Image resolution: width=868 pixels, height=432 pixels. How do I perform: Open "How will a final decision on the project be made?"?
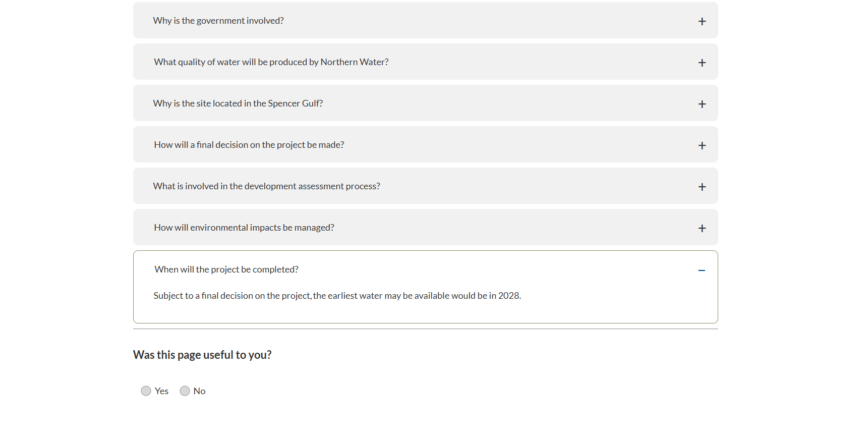click(x=249, y=144)
